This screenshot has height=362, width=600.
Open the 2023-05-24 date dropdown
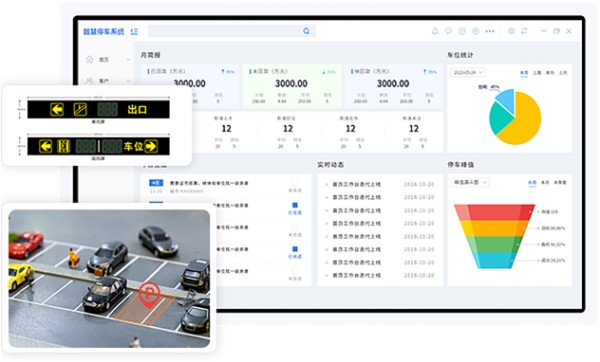(x=468, y=72)
